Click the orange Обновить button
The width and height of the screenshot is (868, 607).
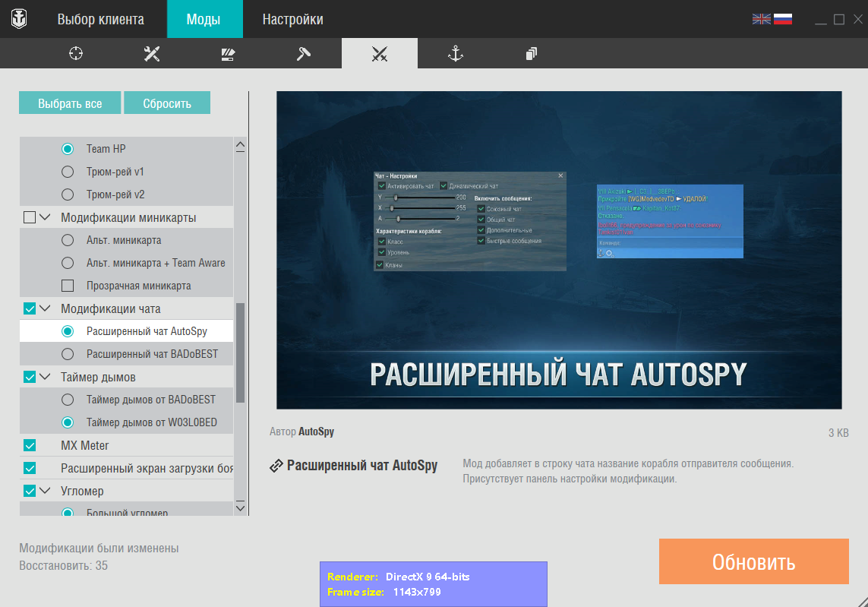coord(753,561)
